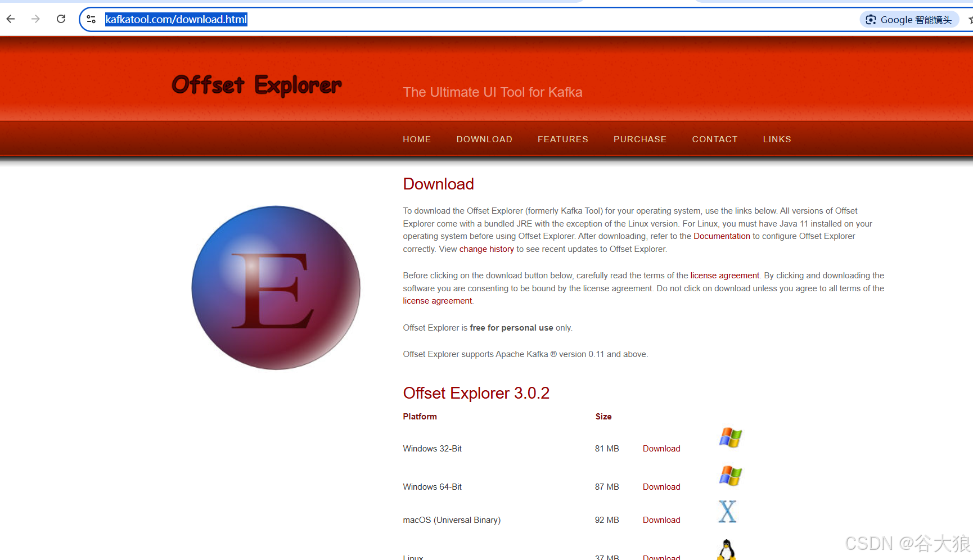Open the PURCHASE menu item
The width and height of the screenshot is (973, 560).
tap(640, 139)
